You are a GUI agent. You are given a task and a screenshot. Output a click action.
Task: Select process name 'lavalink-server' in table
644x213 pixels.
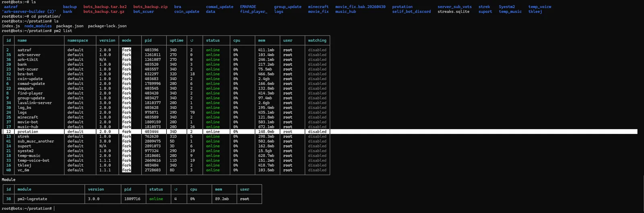pos(35,103)
